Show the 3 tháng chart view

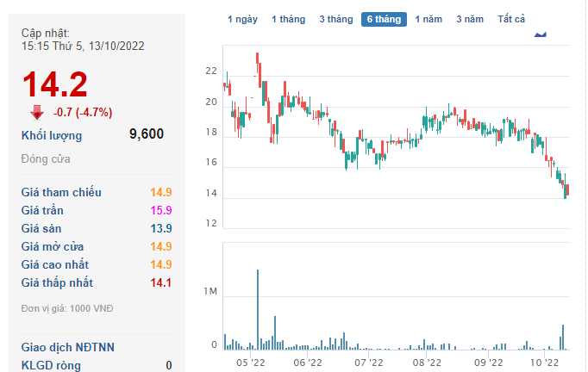point(335,19)
